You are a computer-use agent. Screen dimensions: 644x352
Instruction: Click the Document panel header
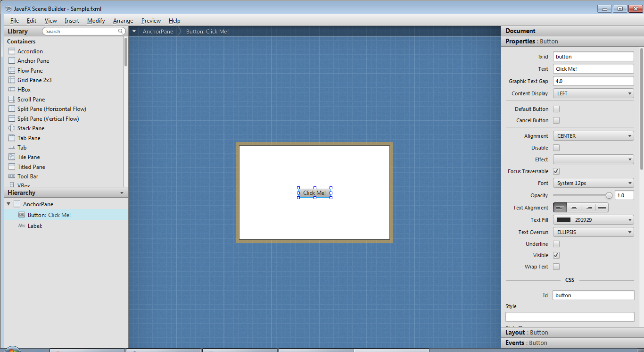[x=572, y=31]
